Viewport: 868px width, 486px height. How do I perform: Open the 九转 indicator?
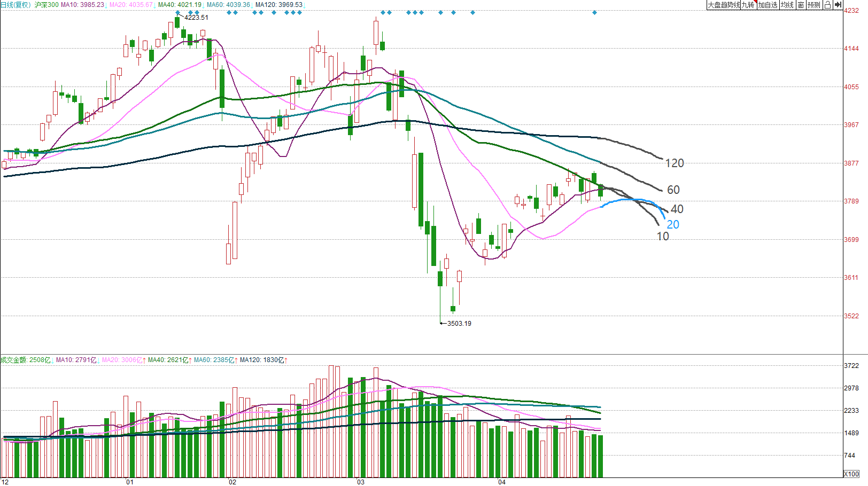click(748, 5)
